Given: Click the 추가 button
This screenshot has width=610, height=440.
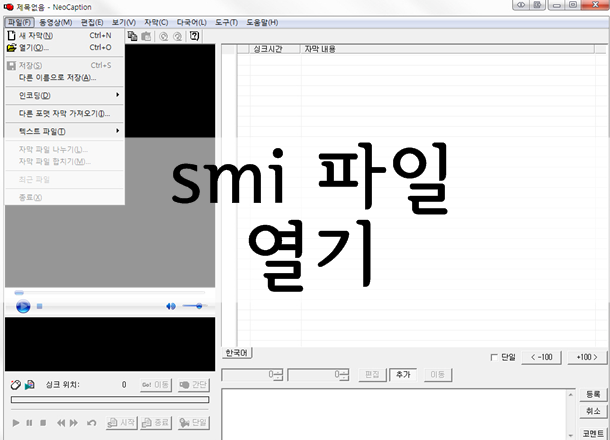Looking at the screenshot, I should pos(403,375).
